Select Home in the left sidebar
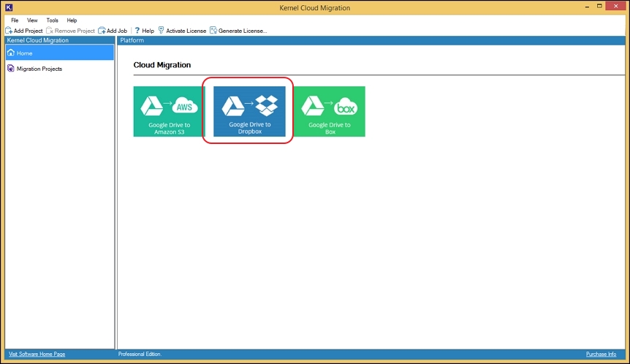630x364 pixels. point(60,53)
